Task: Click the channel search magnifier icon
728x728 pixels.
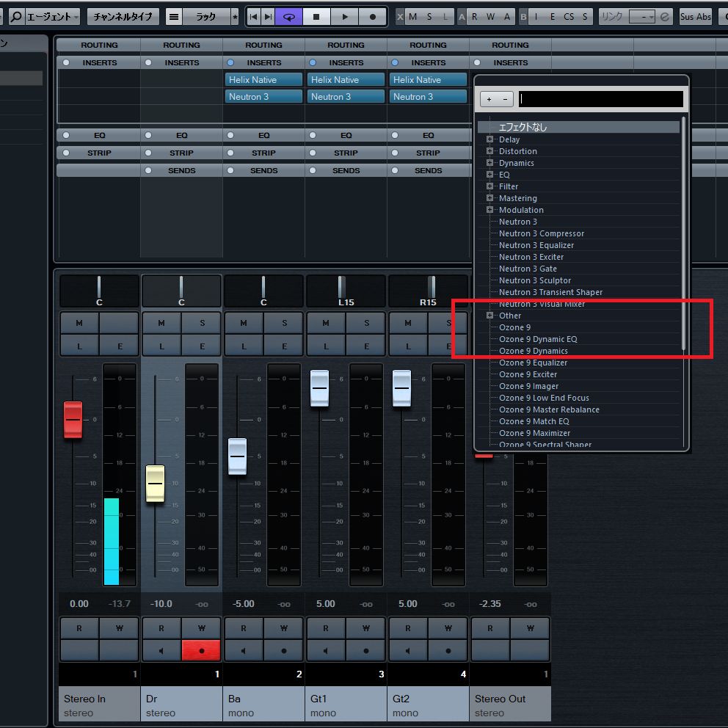Action: (16, 17)
